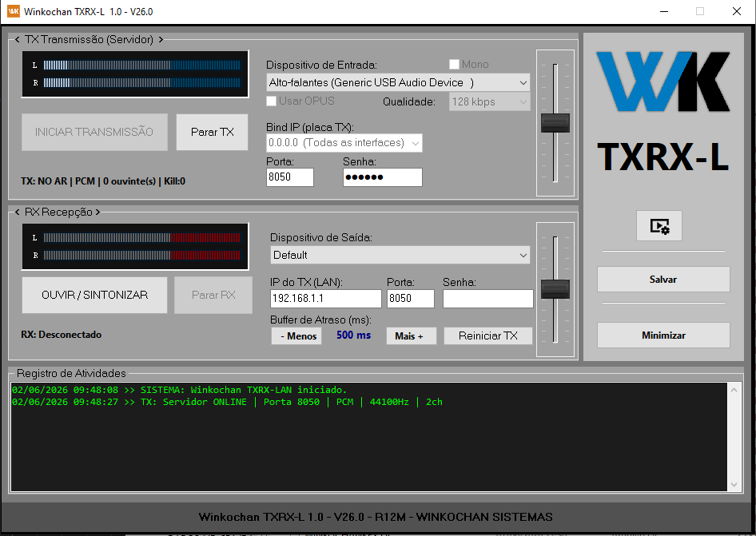
Task: Toggle the Usar OPUS checkbox
Action: click(x=272, y=101)
